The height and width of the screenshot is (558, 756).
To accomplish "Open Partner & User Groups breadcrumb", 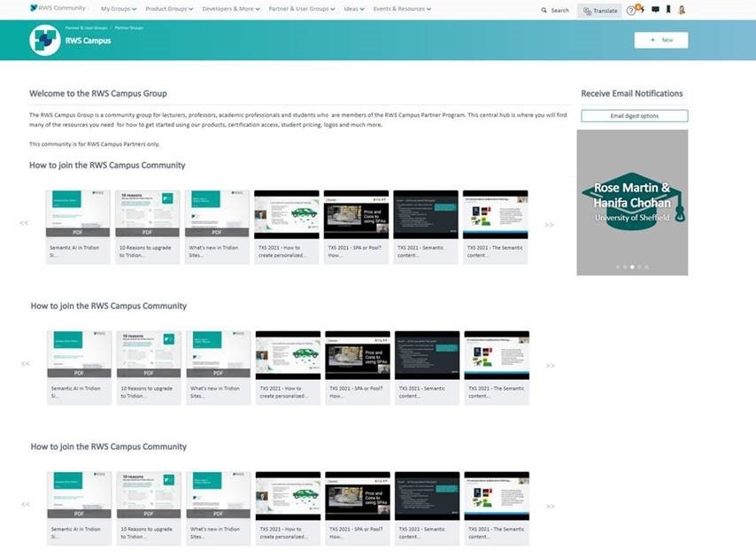I will [x=86, y=28].
